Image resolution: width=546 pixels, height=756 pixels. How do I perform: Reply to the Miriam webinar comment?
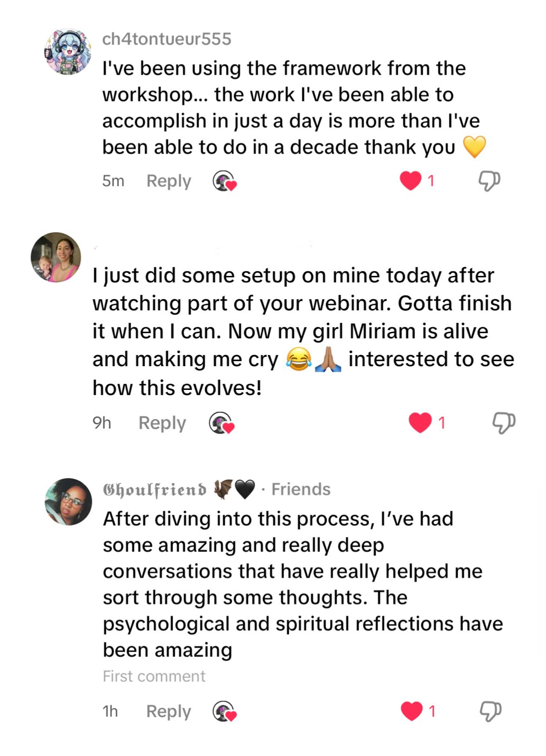[x=162, y=422]
